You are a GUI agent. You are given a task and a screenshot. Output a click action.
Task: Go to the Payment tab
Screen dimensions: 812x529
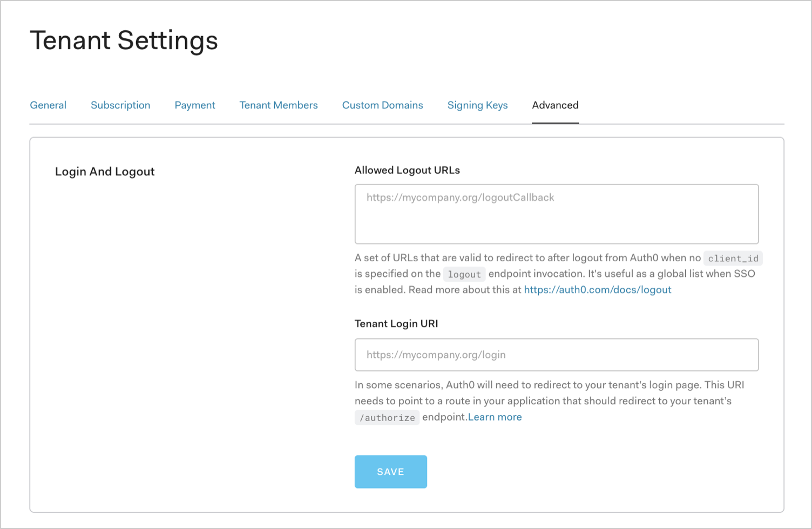(195, 105)
